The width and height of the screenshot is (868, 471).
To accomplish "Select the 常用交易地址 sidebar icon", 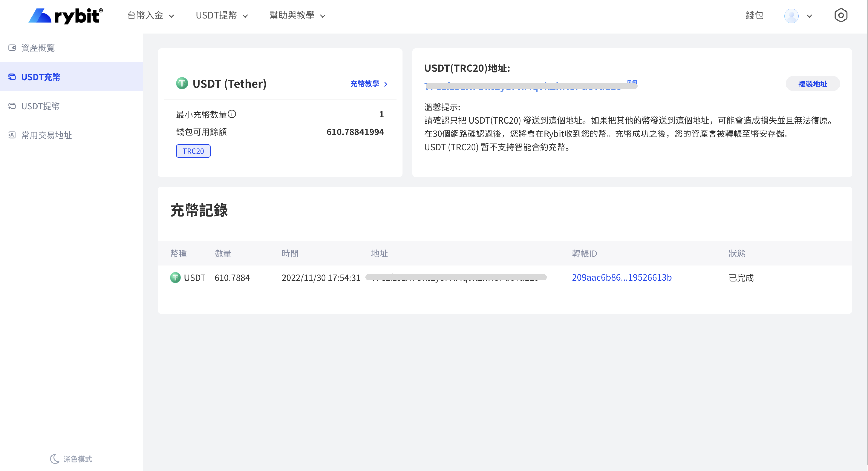I will (12, 135).
